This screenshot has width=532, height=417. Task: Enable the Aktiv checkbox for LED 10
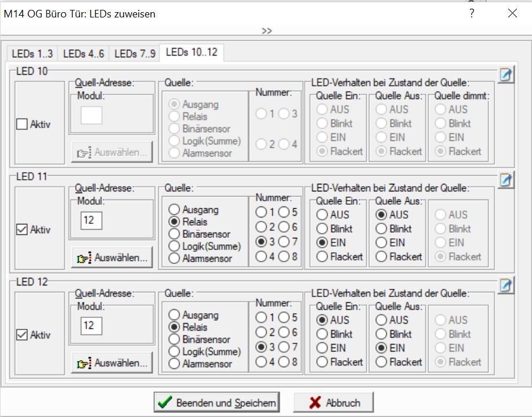[23, 125]
